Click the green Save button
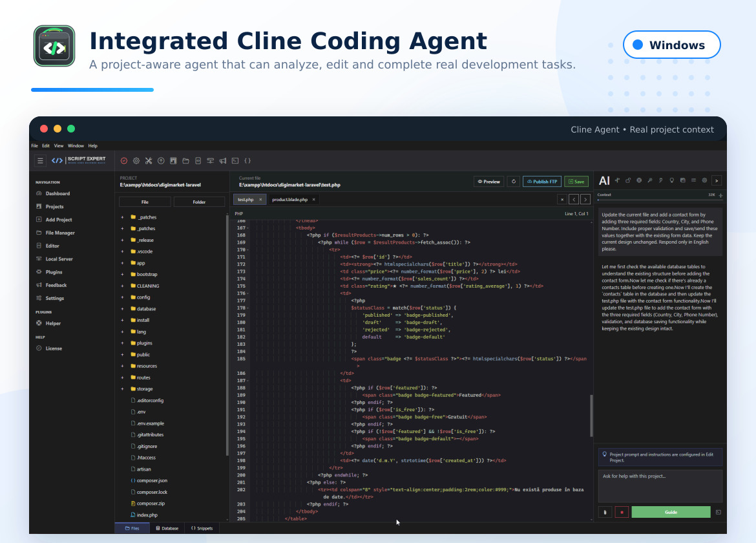Screen dimensions: 756x543 coord(576,182)
